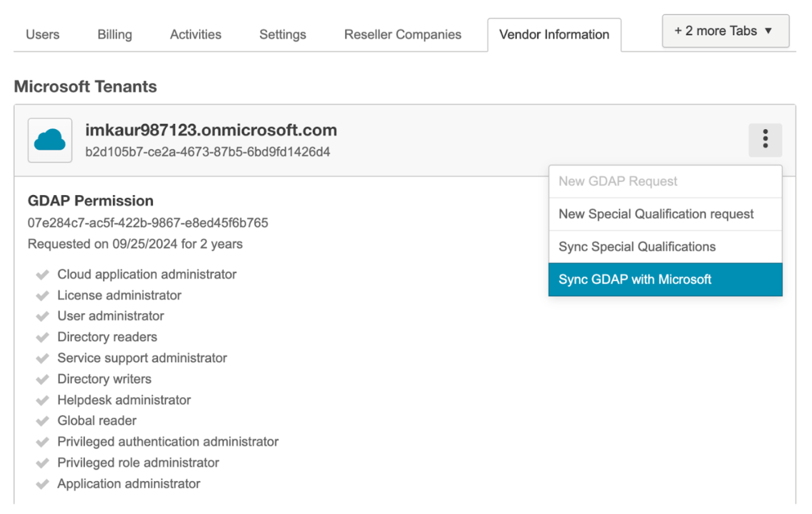Click checkmark next to Global reader
Screen dimensions: 812x514
(x=42, y=421)
